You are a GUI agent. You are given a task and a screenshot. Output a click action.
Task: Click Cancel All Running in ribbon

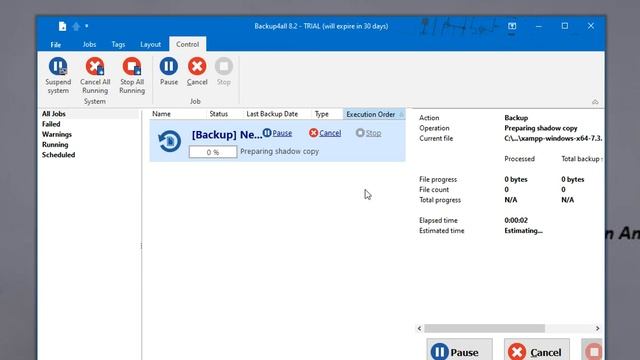(95, 76)
